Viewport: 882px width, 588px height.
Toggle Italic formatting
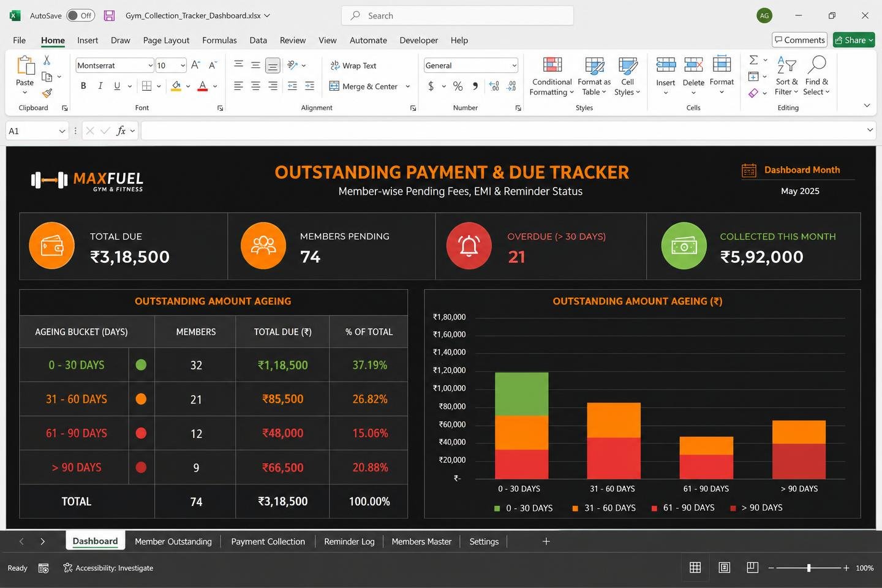(x=100, y=86)
